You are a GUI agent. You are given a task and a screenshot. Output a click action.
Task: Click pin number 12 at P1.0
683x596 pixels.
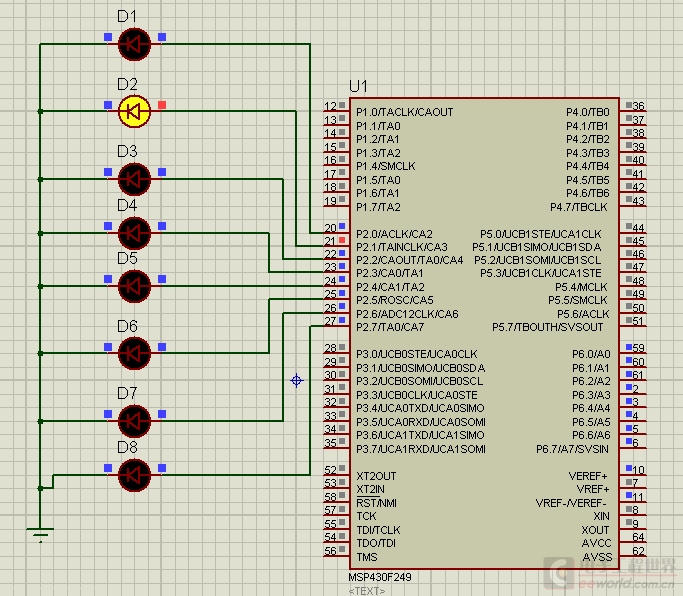331,106
